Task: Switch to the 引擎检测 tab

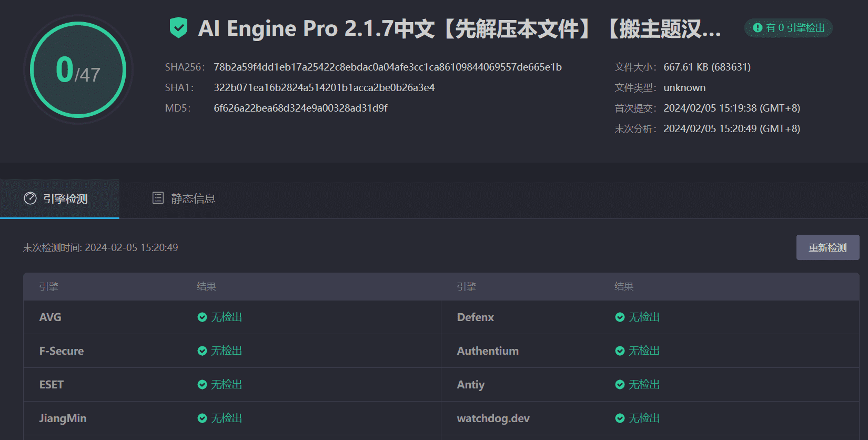Action: pos(59,199)
